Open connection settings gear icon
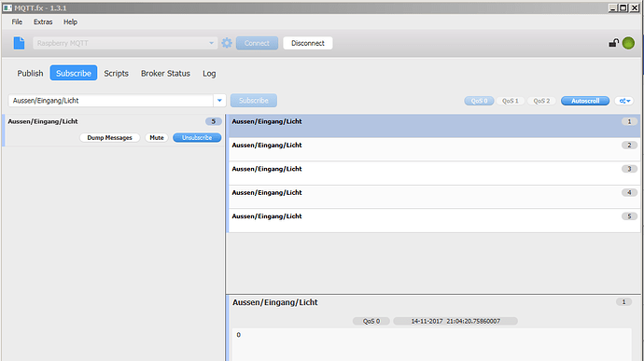Image resolution: width=644 pixels, height=361 pixels. [x=227, y=43]
